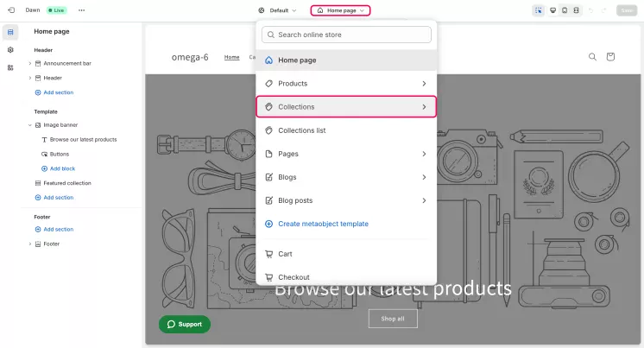Click the storefront cart bag icon
This screenshot has height=348, width=644.
(x=610, y=57)
